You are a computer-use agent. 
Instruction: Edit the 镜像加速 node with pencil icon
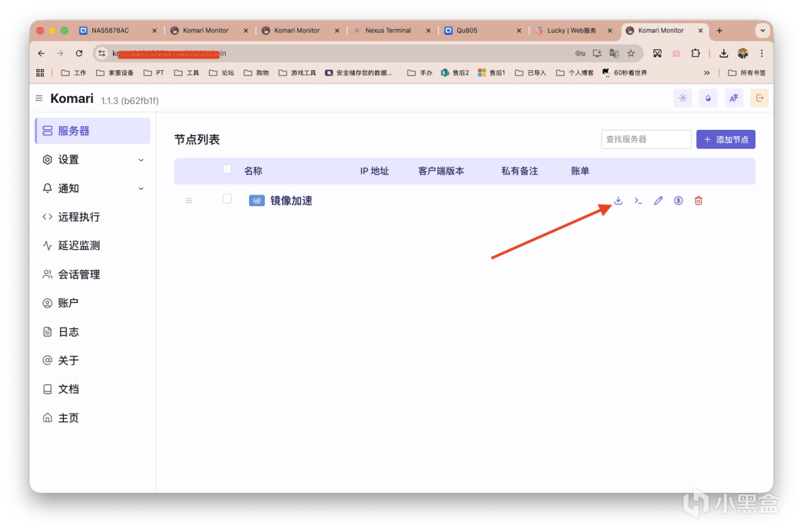pos(658,201)
